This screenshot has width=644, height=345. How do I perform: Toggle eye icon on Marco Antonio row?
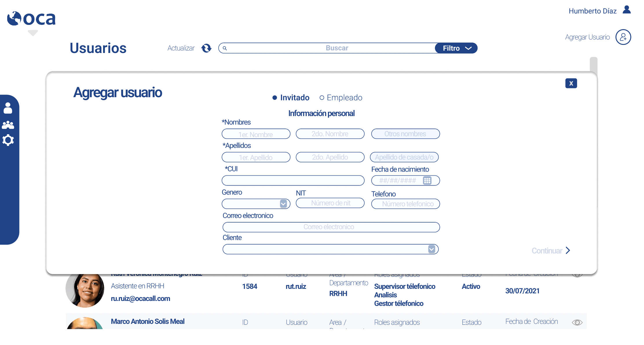click(577, 322)
